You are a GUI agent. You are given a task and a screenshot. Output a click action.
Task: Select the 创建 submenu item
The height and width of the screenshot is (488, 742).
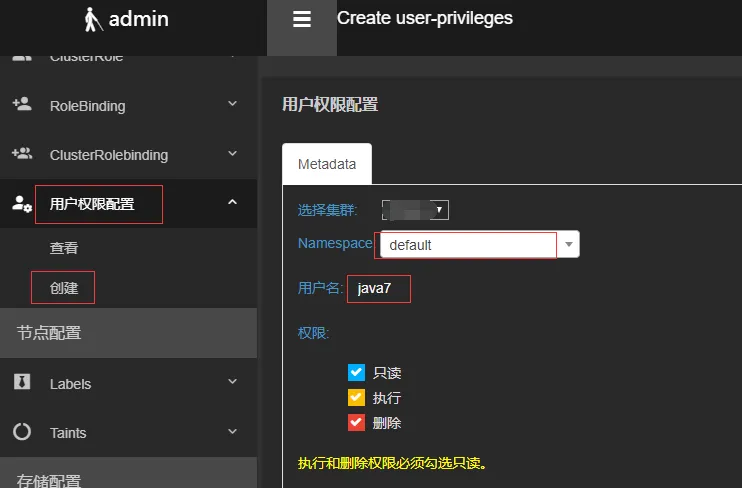pyautogui.click(x=64, y=288)
